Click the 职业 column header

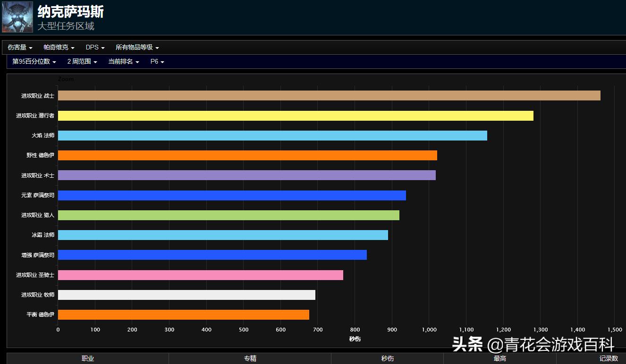point(88,359)
